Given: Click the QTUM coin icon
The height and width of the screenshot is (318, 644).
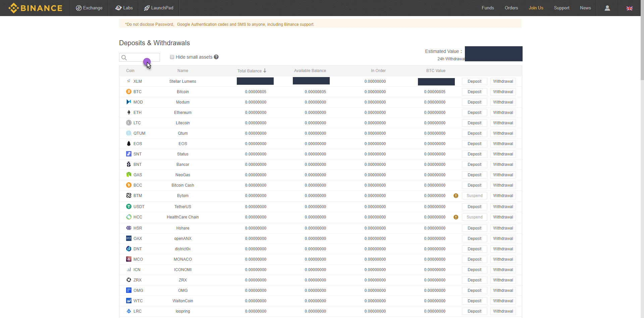Looking at the screenshot, I should click(129, 133).
